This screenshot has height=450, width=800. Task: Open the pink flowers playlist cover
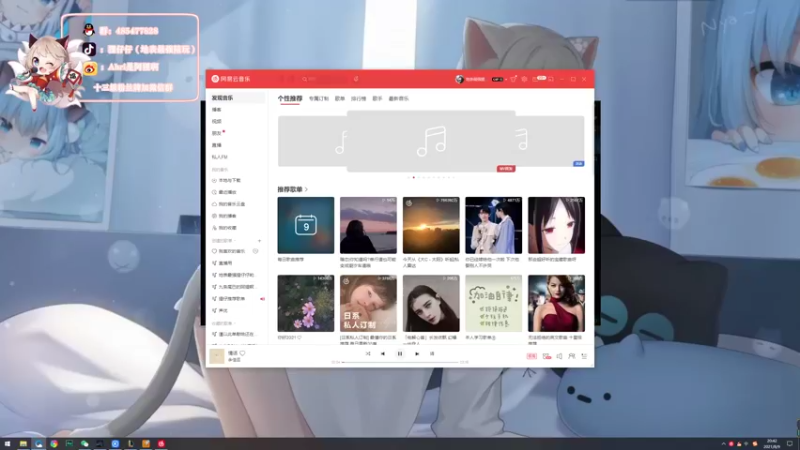(306, 303)
